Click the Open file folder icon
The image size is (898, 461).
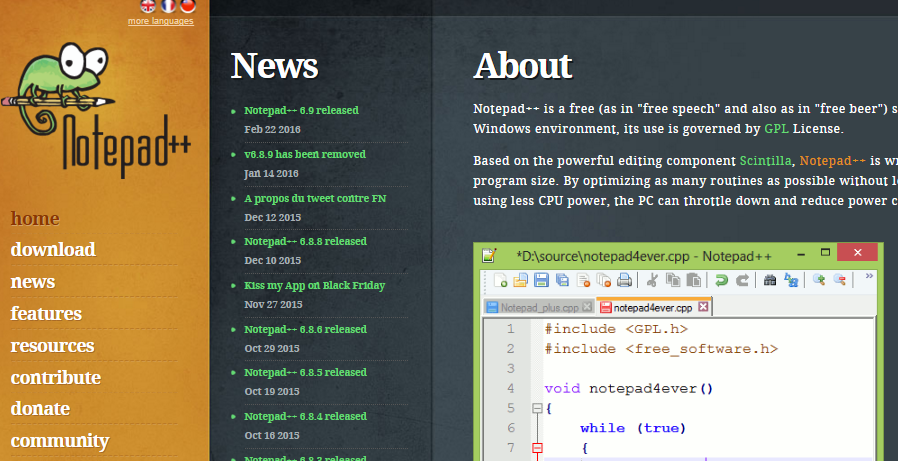tap(520, 279)
